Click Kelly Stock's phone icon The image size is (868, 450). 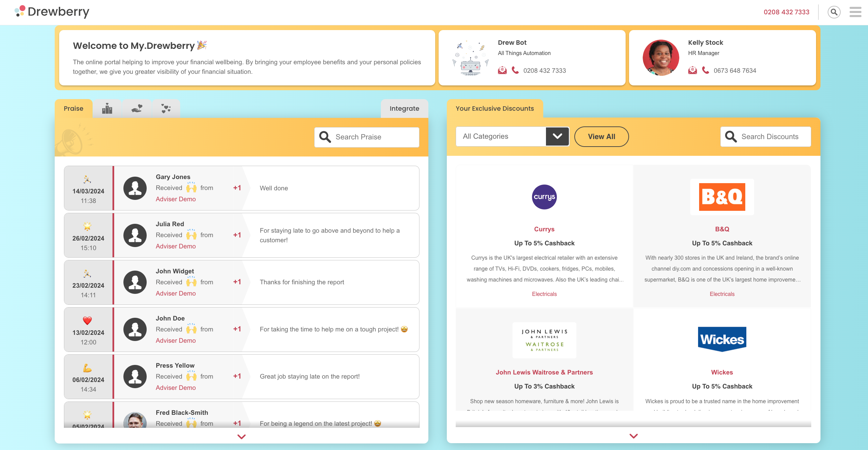pyautogui.click(x=706, y=70)
